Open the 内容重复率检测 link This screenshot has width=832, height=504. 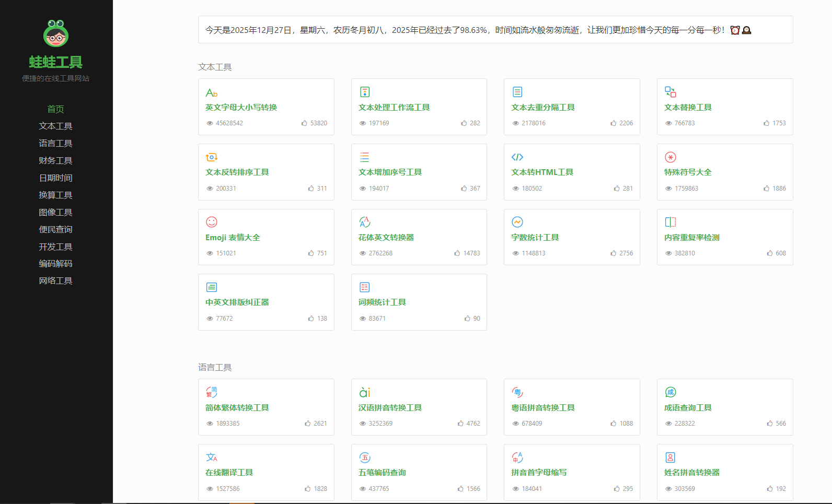click(691, 237)
